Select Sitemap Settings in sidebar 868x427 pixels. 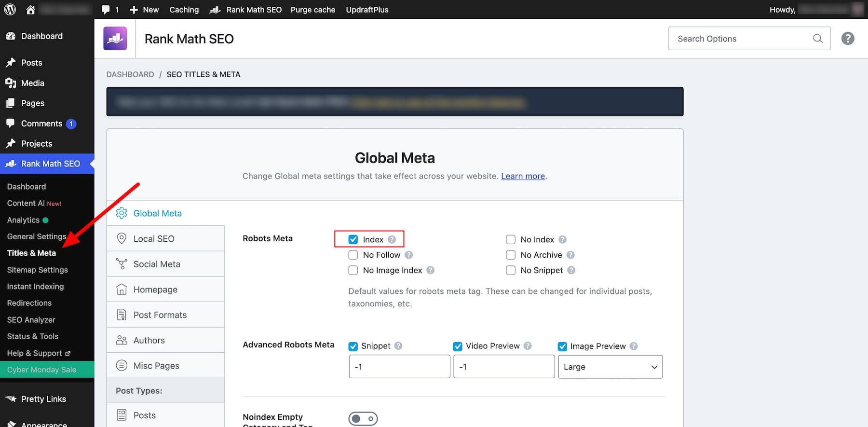click(x=37, y=270)
